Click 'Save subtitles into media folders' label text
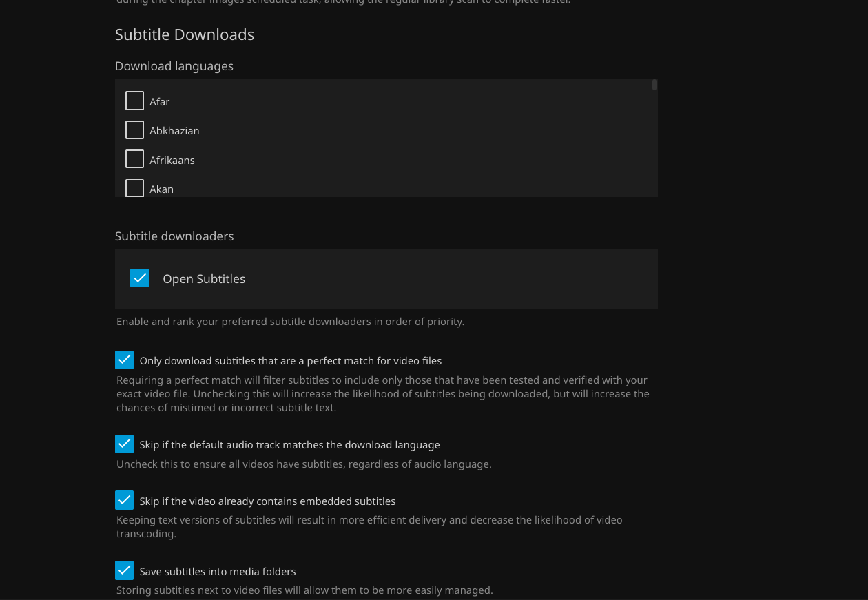The image size is (868, 600). (x=217, y=572)
